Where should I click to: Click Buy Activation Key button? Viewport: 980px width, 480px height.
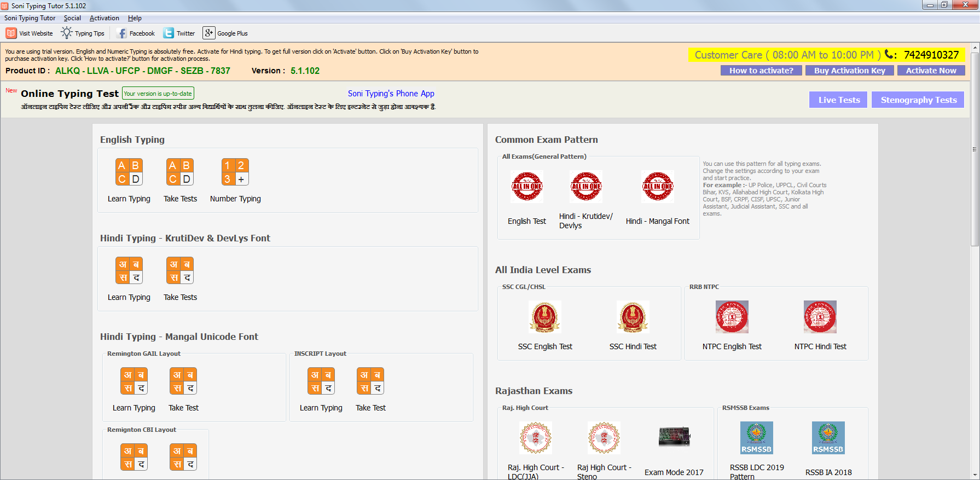(x=850, y=71)
